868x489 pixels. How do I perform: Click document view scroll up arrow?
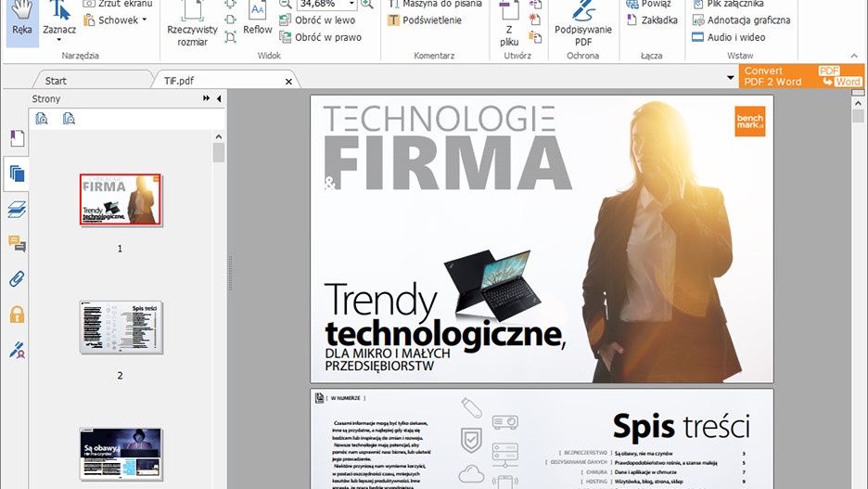[x=858, y=103]
